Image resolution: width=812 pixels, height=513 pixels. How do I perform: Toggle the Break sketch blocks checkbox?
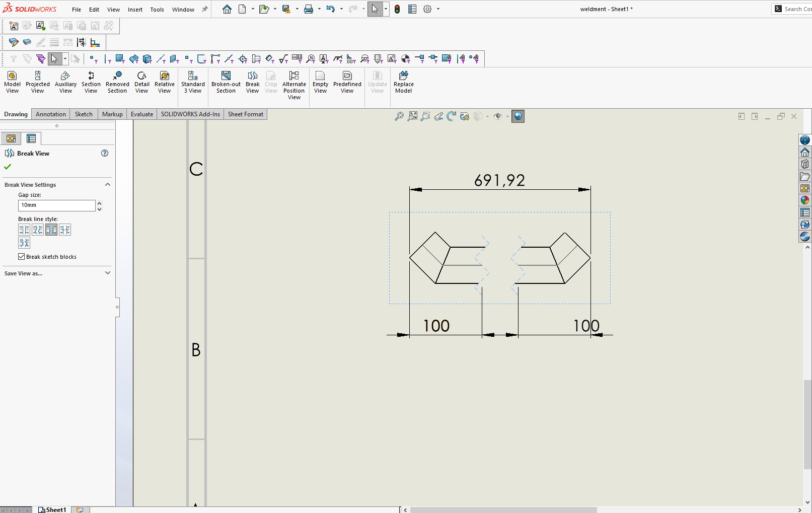tap(22, 257)
